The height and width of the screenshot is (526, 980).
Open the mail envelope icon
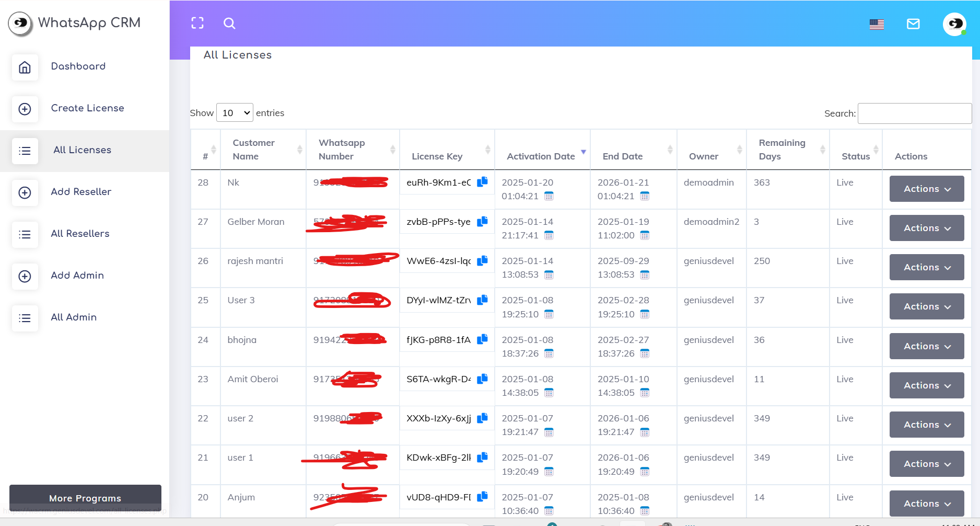coord(913,24)
